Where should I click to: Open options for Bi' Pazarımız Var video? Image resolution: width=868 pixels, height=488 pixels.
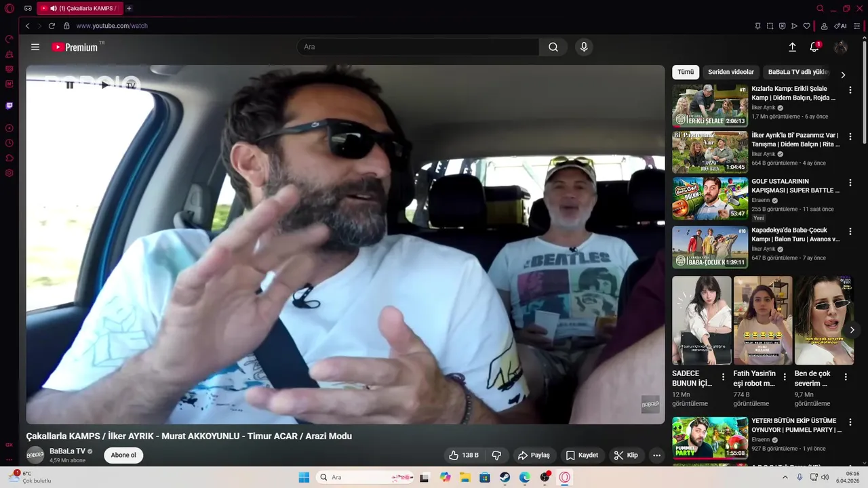coord(850,136)
